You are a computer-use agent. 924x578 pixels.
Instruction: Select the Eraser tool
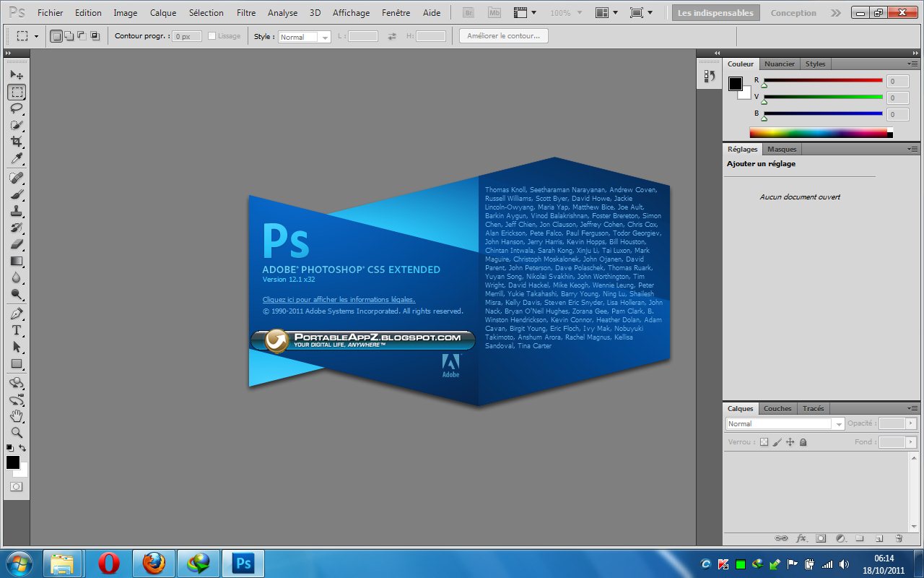tap(17, 244)
